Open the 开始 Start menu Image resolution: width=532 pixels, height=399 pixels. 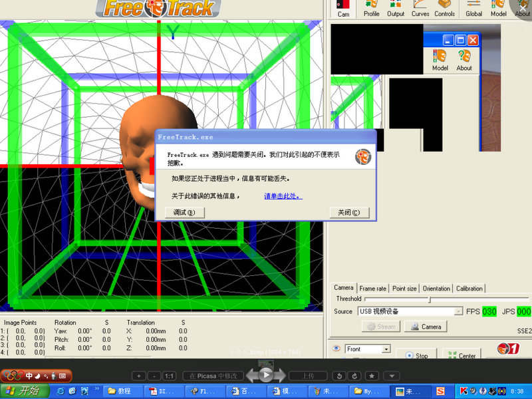(x=25, y=391)
